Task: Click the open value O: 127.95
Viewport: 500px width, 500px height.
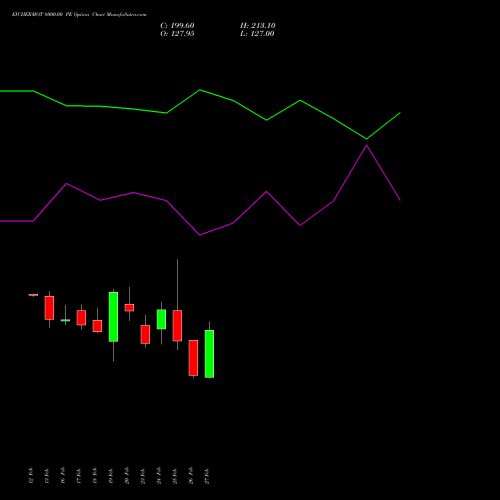Action: click(177, 34)
